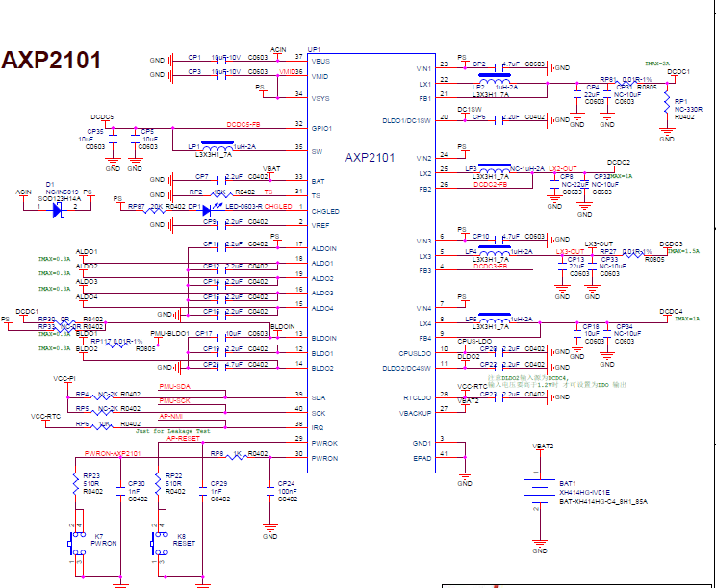
Task: Click the IMAX=1.5A annotation near DCDC3
Action: pos(683,251)
